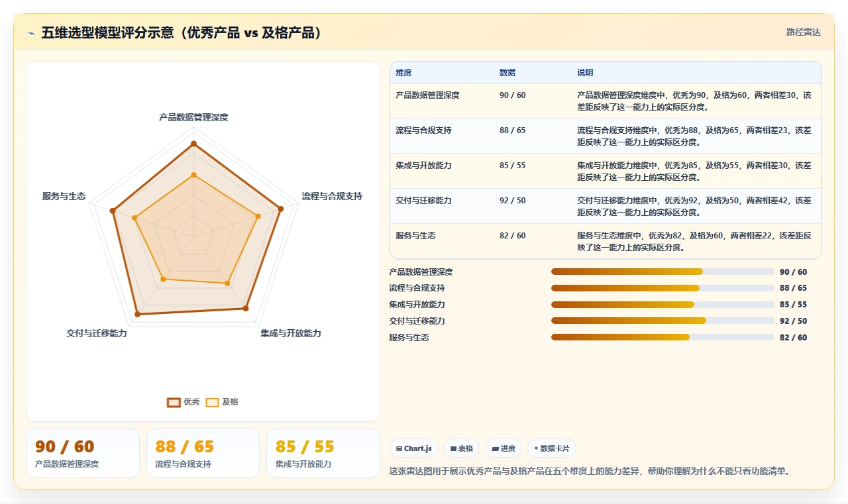The width and height of the screenshot is (848, 504).
Task: Click the Chart.js tag
Action: (413, 448)
